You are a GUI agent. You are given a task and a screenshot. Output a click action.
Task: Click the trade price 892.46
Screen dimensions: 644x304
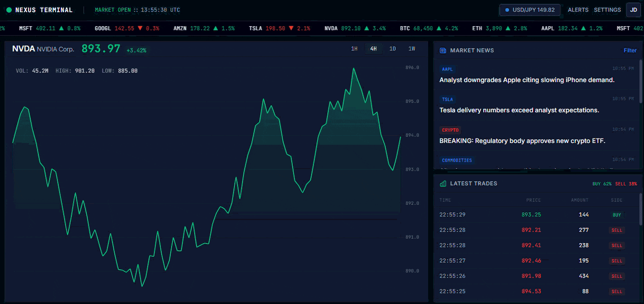click(531, 261)
